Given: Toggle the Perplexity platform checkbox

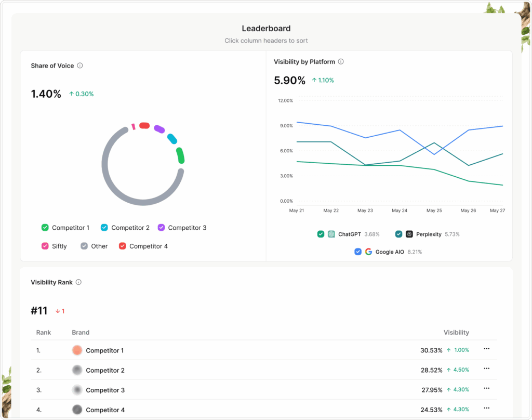Looking at the screenshot, I should 398,234.
